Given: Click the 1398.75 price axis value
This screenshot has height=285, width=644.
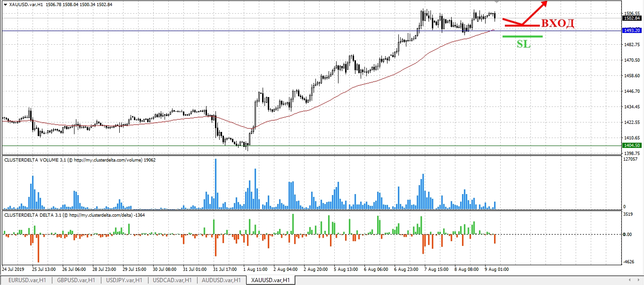Looking at the screenshot, I should 631,154.
